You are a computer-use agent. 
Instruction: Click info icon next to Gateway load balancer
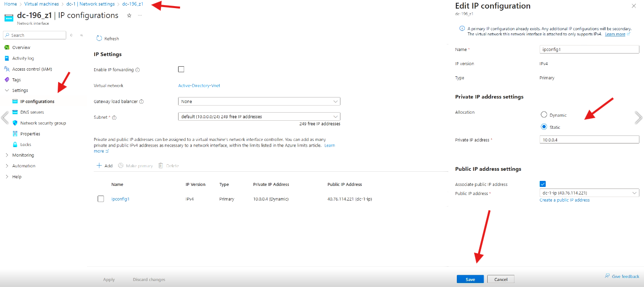pos(141,102)
